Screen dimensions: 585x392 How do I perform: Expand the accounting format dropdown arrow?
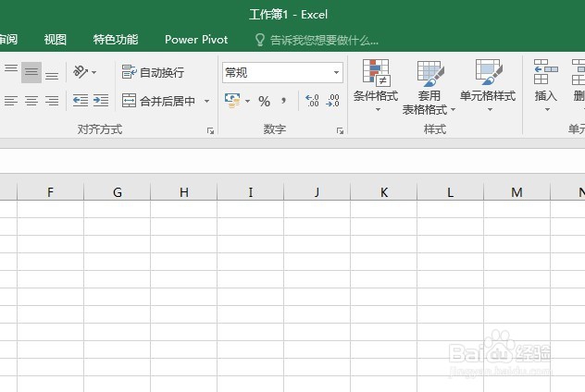(247, 101)
